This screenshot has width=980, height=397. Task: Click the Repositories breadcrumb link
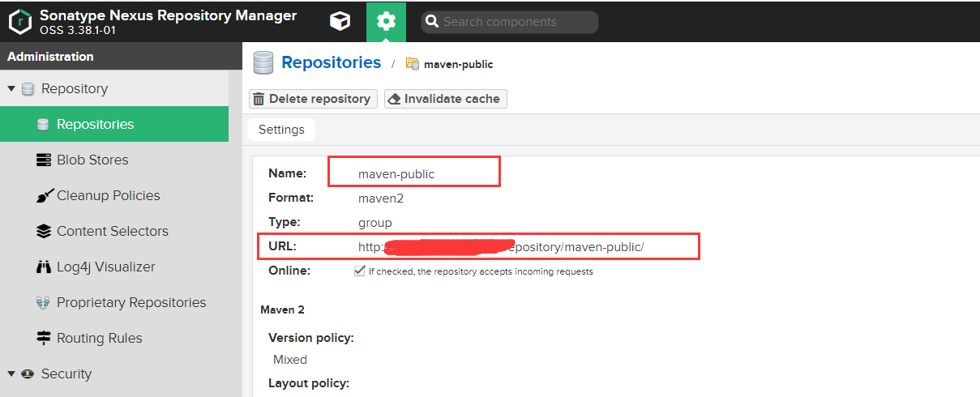point(331,62)
